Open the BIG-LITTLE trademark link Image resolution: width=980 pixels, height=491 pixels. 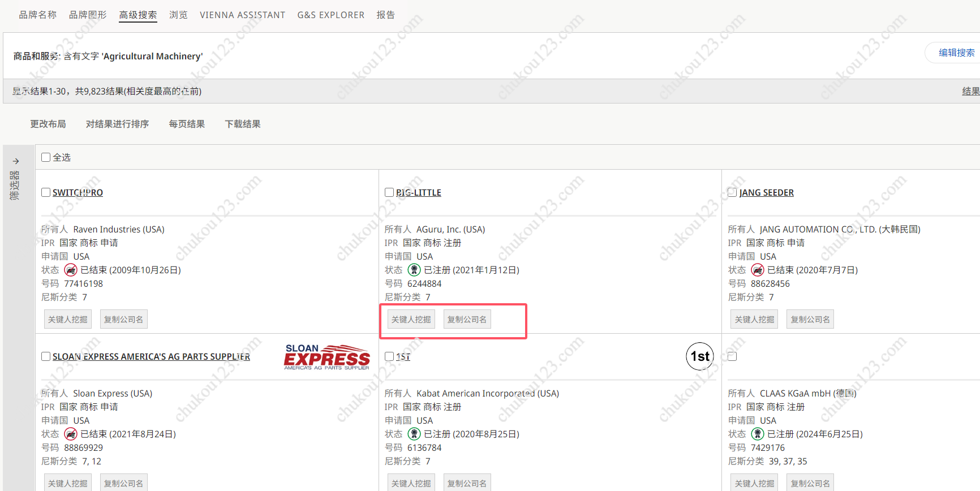click(x=419, y=192)
